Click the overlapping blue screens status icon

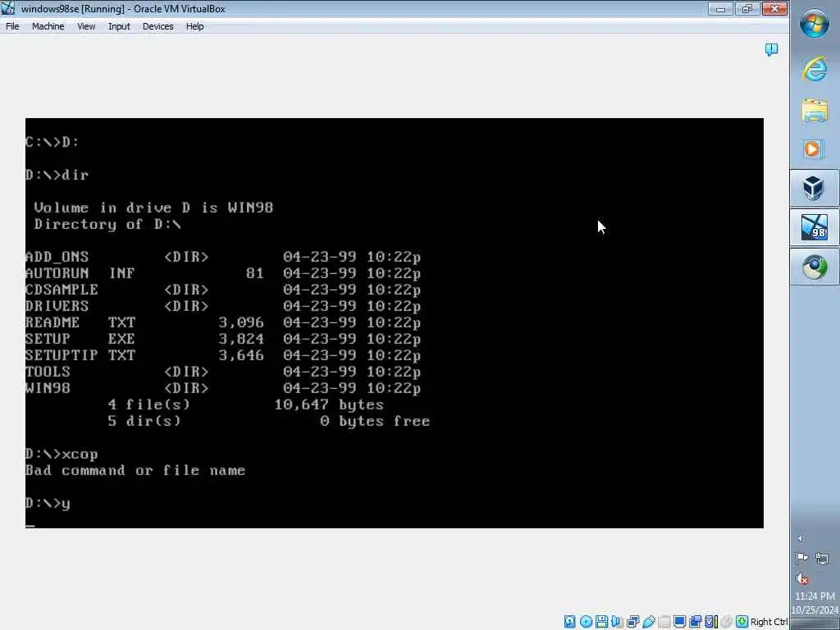pyautogui.click(x=696, y=622)
